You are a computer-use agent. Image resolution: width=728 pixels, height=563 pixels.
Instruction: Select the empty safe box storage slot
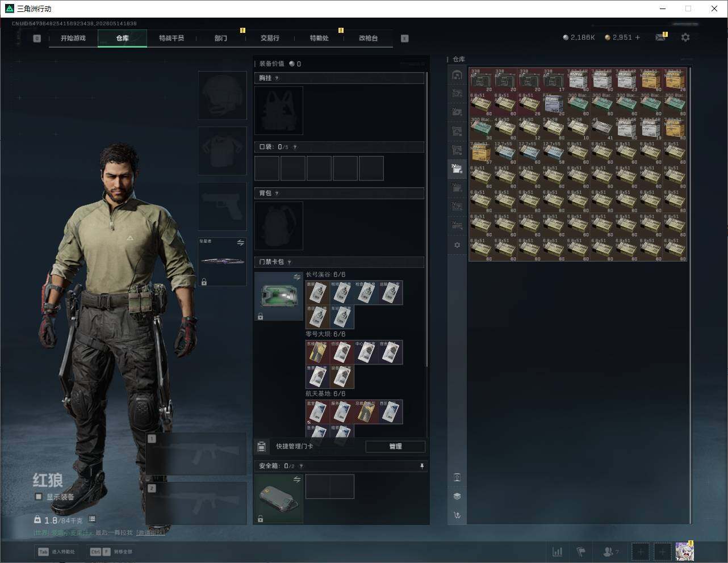point(330,487)
